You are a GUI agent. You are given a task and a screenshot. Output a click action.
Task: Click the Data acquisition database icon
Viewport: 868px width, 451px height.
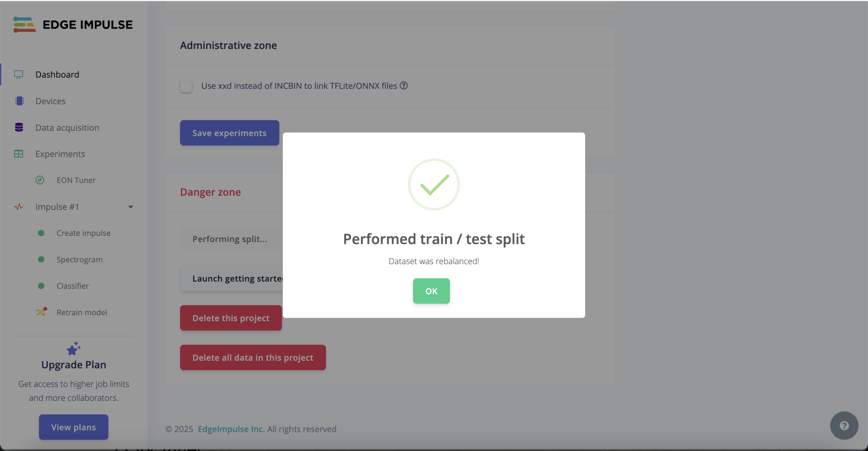click(x=19, y=128)
